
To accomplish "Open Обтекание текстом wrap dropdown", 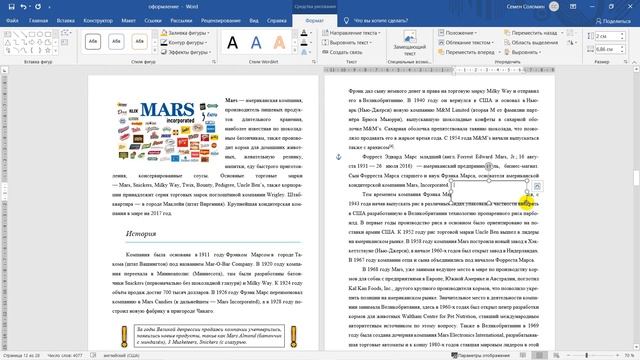I will tap(466, 42).
